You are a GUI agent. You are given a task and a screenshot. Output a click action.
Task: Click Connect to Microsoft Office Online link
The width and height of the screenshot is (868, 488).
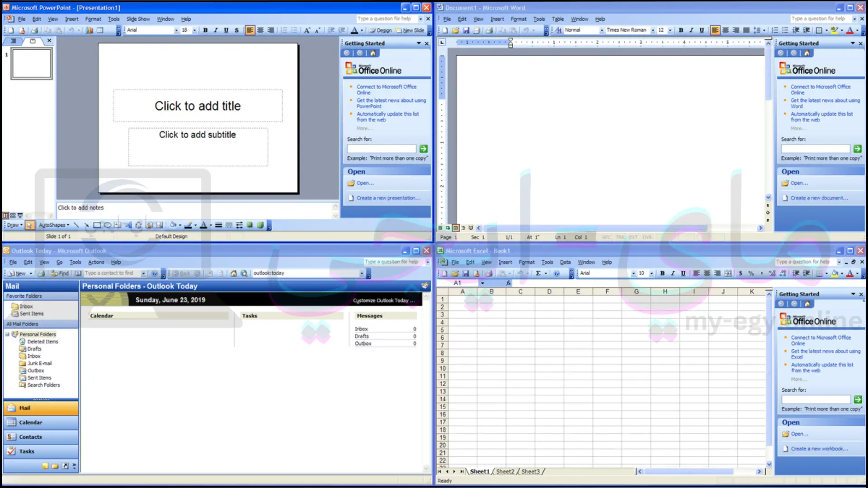pos(387,89)
